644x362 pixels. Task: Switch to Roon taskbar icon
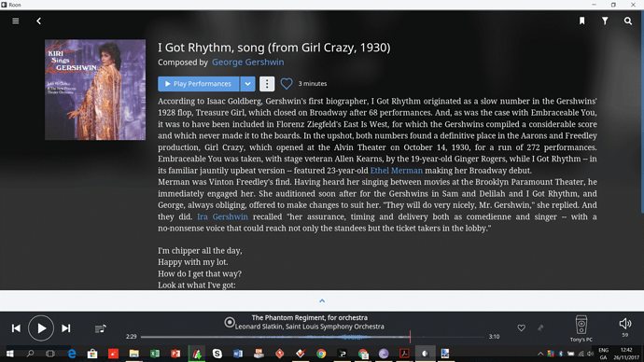[x=425, y=354]
